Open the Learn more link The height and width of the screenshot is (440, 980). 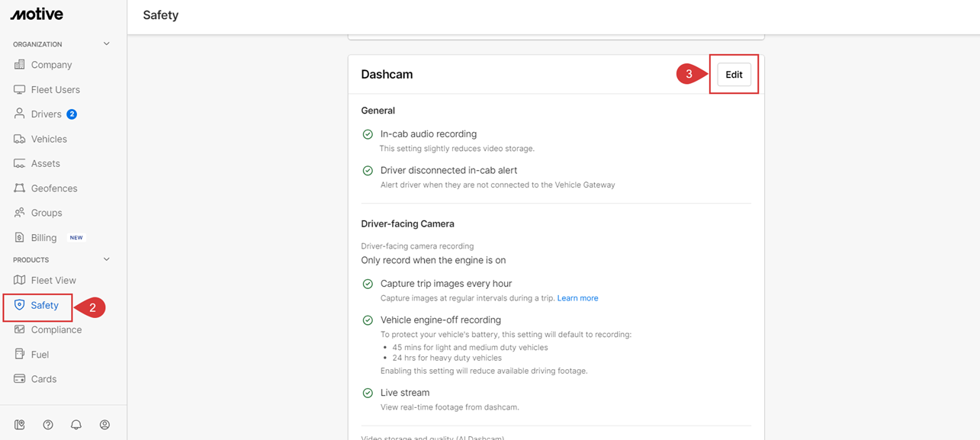pyautogui.click(x=577, y=298)
